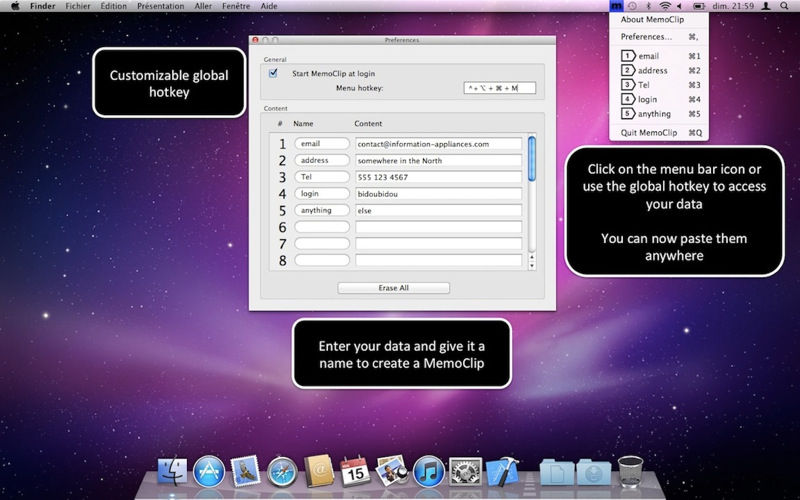Viewport: 800px width, 500px height.
Task: Open the Édition menu
Action: (113, 6)
